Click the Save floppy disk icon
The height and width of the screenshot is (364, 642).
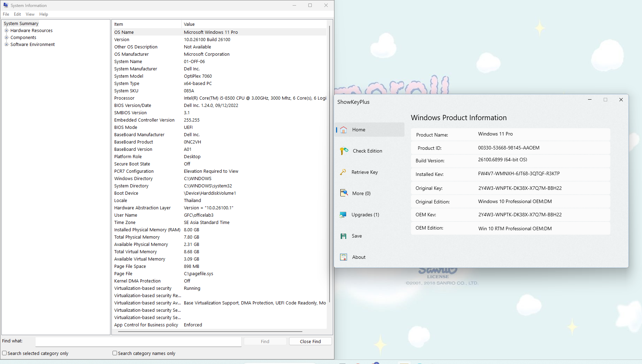343,236
